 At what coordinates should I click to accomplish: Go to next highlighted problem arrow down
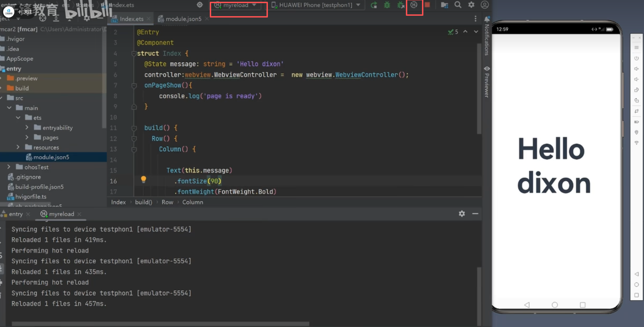[x=476, y=32]
